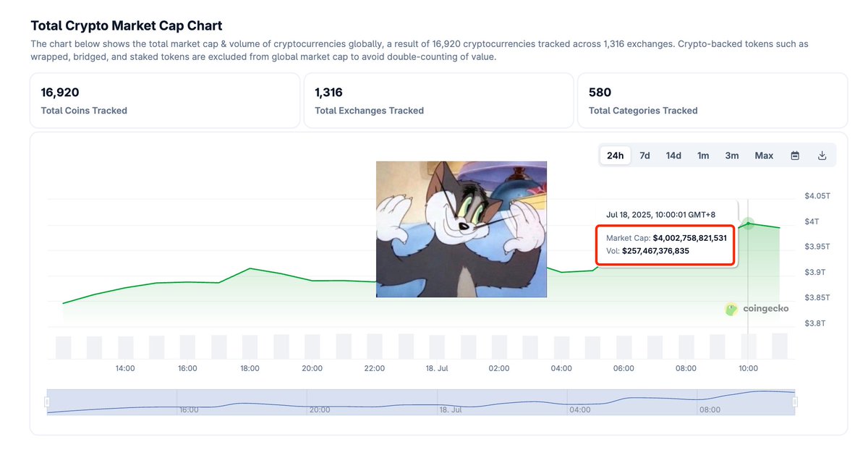Switch to the 7d time range
The width and height of the screenshot is (868, 455).
click(x=644, y=156)
